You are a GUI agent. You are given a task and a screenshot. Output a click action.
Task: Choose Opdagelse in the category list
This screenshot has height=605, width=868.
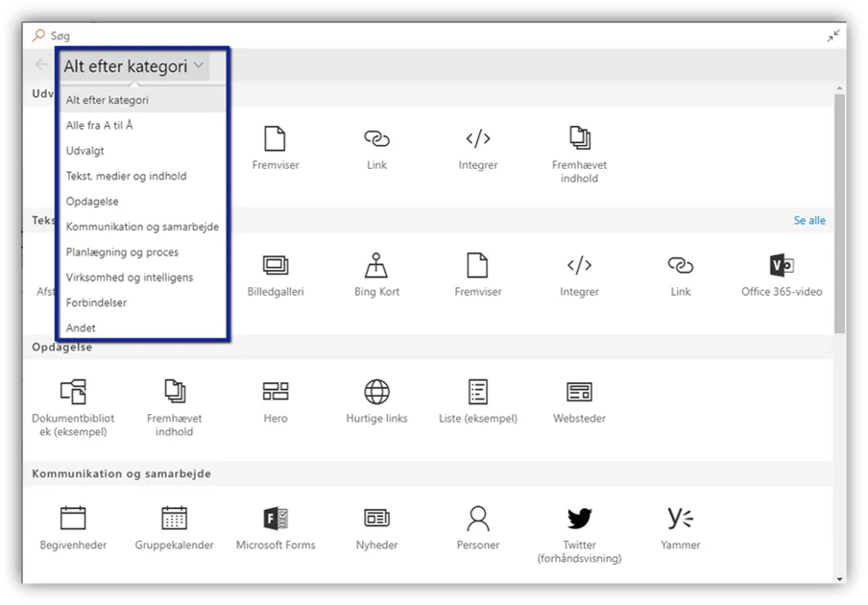tap(143, 202)
